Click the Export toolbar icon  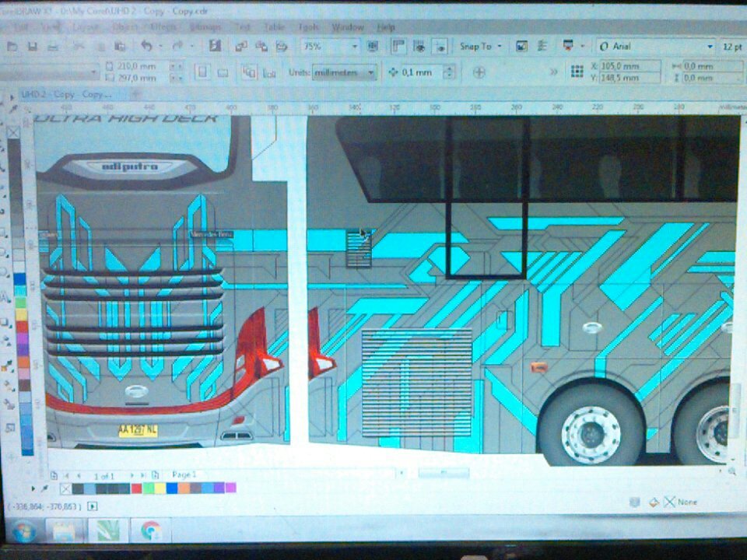(261, 46)
